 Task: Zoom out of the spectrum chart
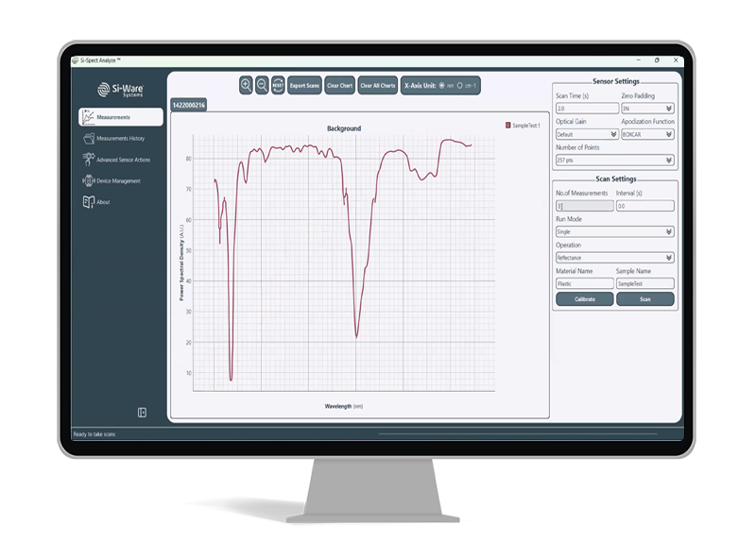tap(262, 86)
